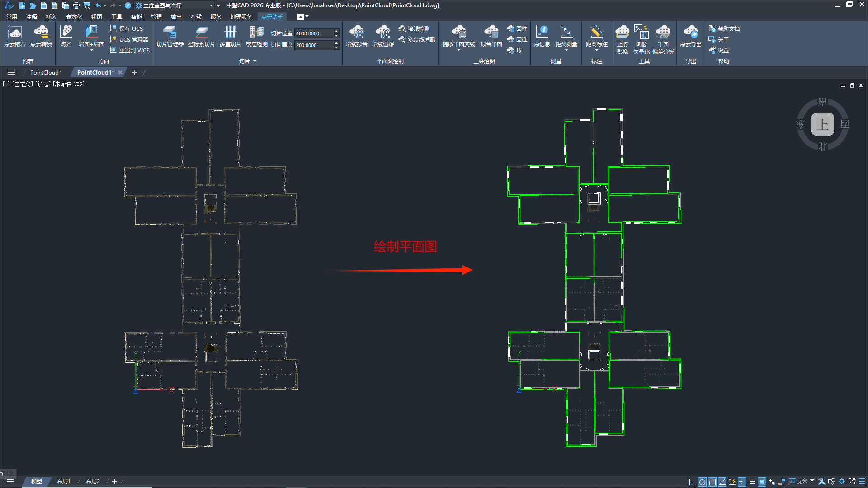The image size is (868, 488).
Task: Open 设置 settings in help panel
Action: click(x=718, y=51)
